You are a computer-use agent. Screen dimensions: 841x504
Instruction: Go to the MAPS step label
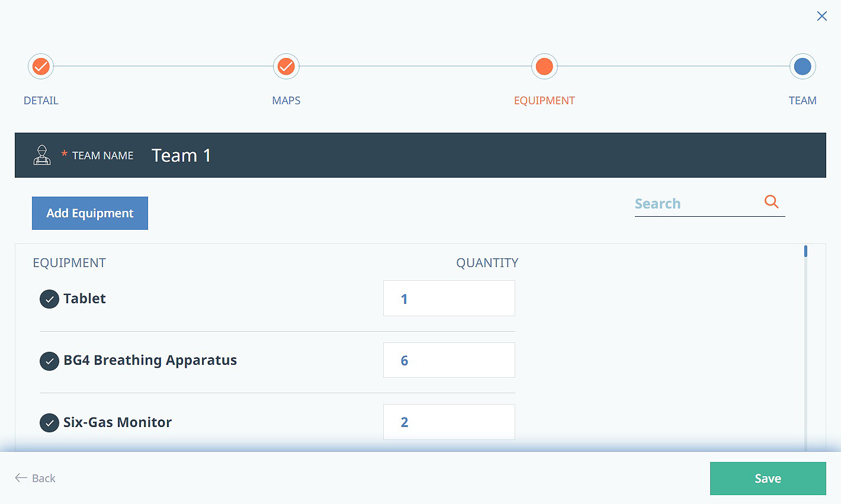point(286,101)
